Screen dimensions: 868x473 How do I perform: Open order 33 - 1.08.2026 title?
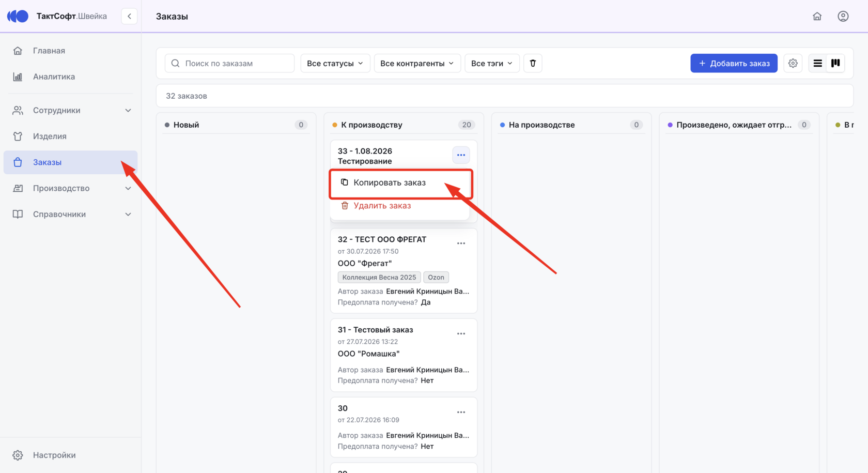pos(365,151)
